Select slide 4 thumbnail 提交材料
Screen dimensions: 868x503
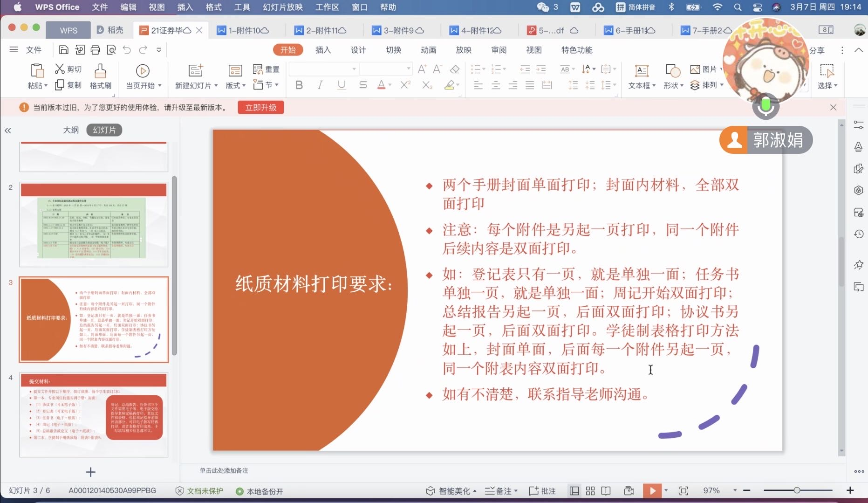[94, 414]
